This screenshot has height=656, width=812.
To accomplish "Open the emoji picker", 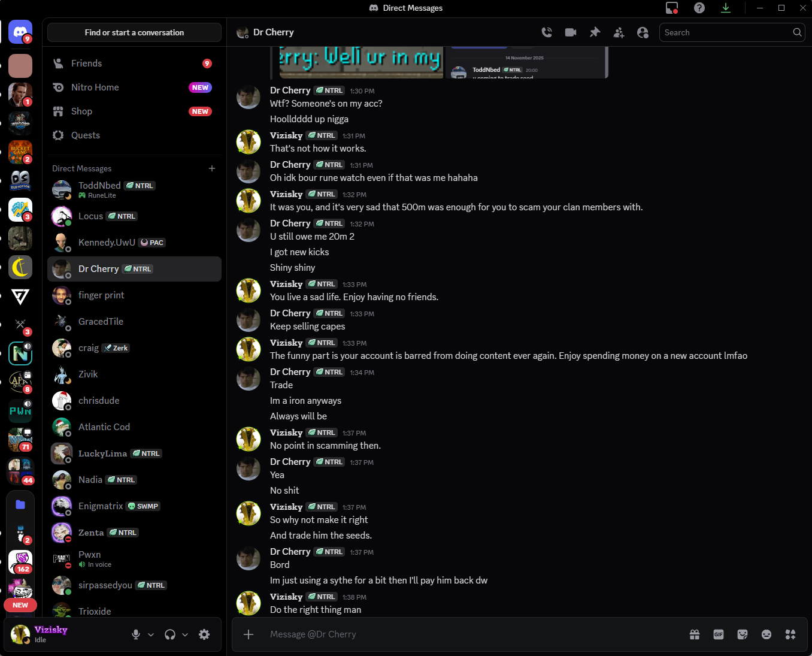I will coord(766,634).
